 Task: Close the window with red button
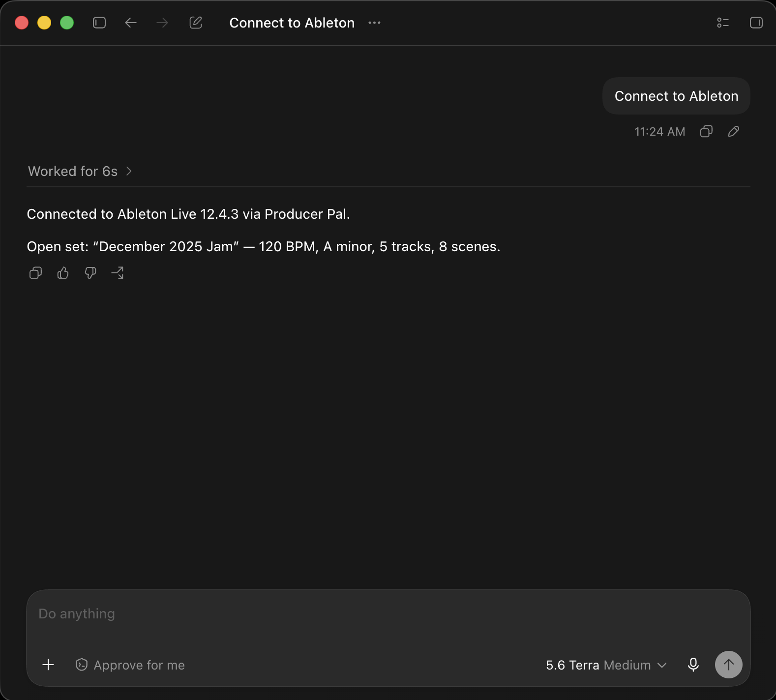[22, 23]
